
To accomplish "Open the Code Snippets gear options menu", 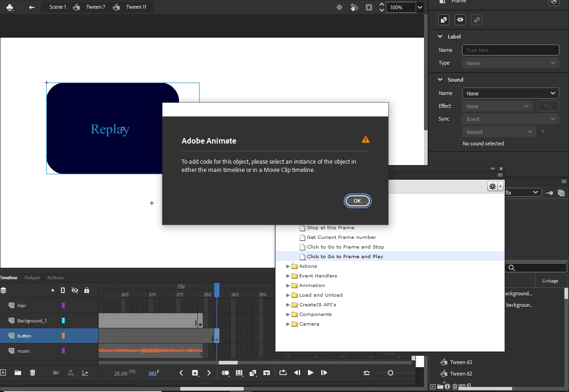I will pos(495,186).
